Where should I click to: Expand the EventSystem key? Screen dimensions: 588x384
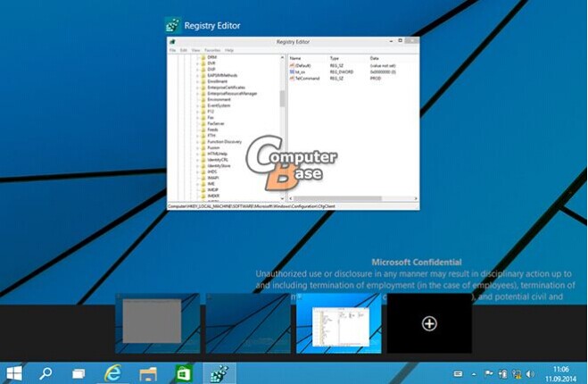coord(197,105)
